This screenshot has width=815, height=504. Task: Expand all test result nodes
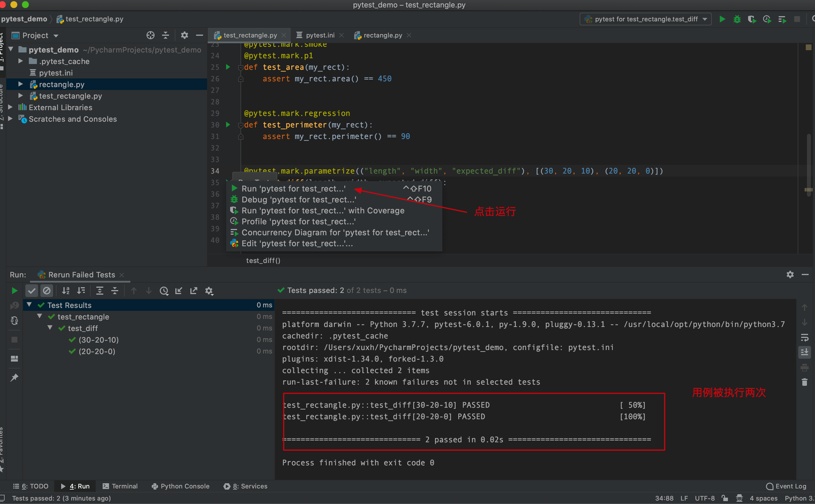[x=100, y=291]
